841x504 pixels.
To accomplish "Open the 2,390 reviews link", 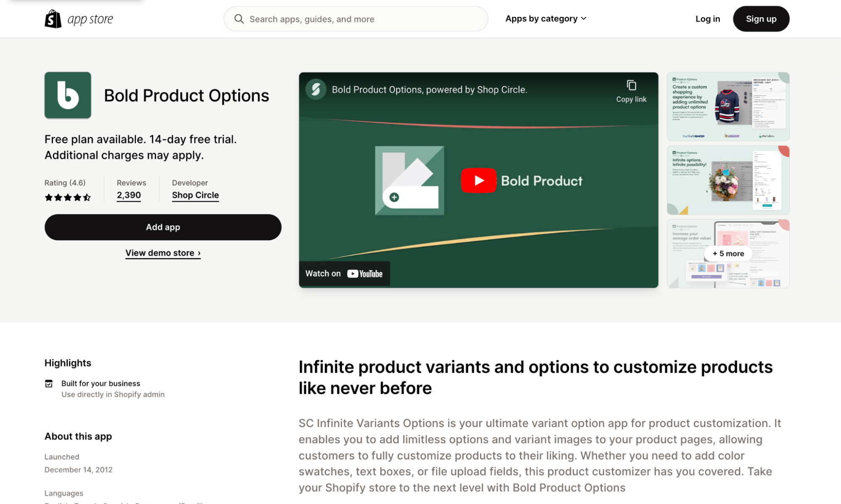I will point(129,195).
